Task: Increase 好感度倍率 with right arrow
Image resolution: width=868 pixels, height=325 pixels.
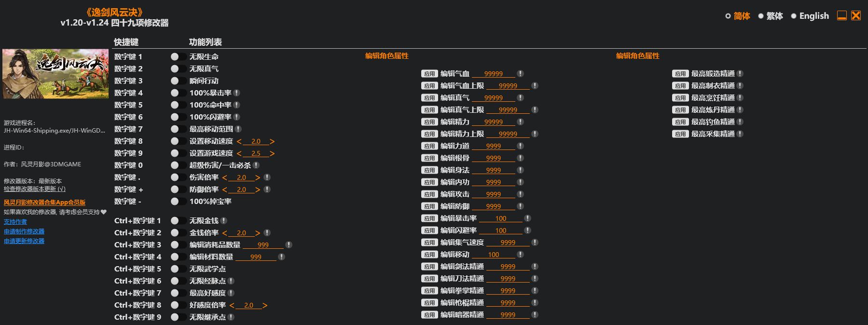Action: coord(265,305)
